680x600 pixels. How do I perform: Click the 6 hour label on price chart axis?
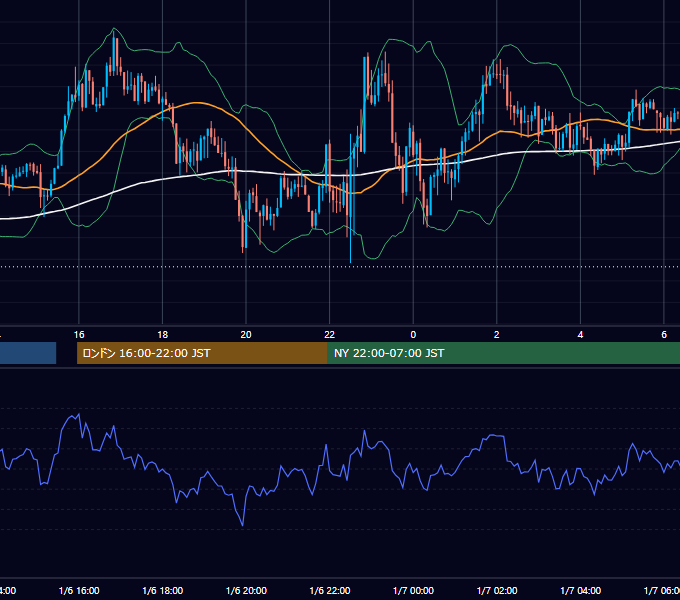664,335
